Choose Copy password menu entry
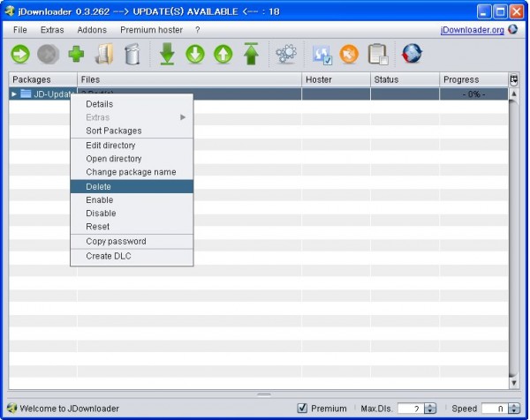The width and height of the screenshot is (530, 420). coord(132,241)
